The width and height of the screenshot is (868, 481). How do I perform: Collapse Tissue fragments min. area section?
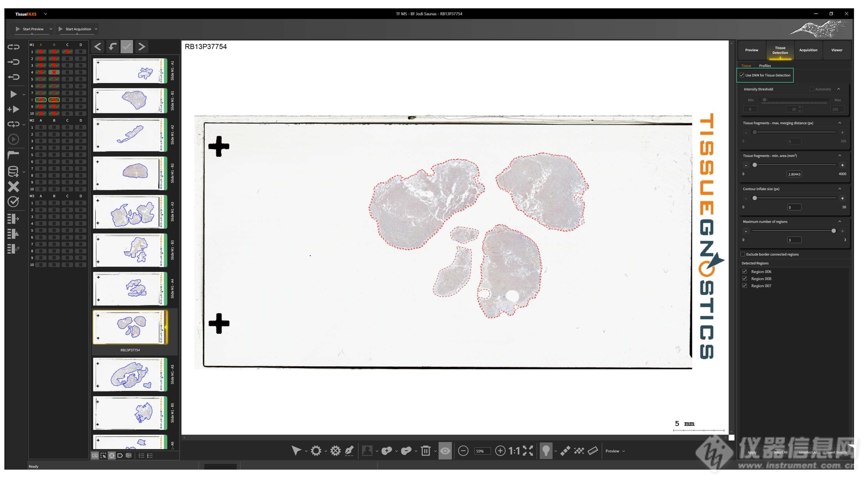(x=840, y=156)
